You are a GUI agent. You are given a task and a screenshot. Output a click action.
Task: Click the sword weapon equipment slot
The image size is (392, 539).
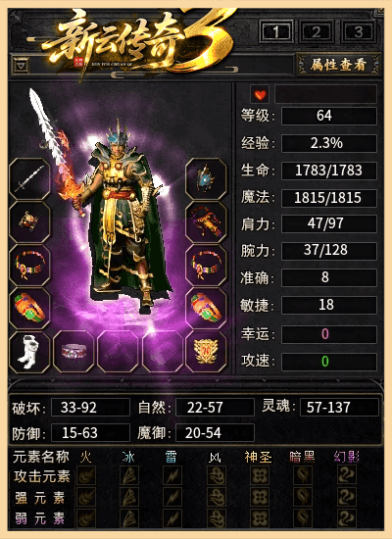pos(29,178)
